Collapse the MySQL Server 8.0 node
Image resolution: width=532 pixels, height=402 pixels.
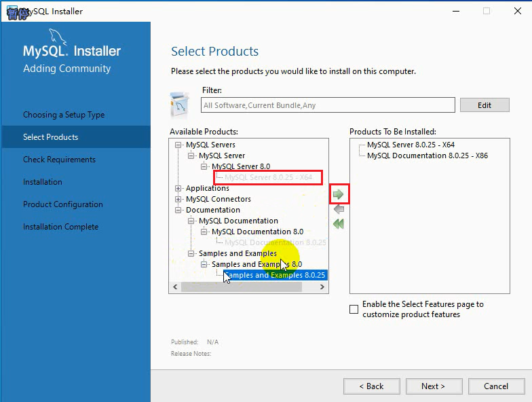coord(204,167)
